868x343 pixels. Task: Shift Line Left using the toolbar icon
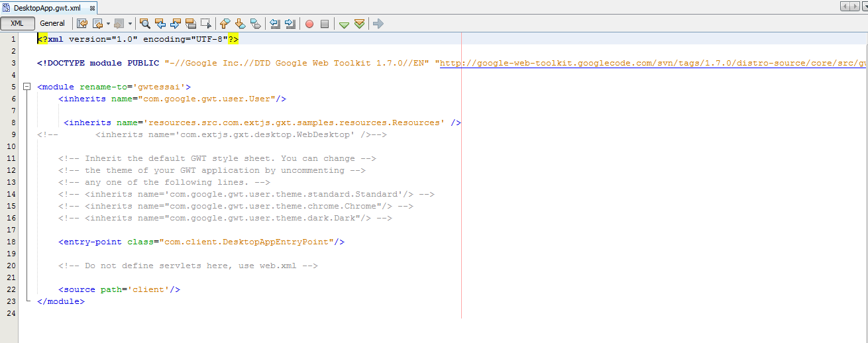(x=275, y=24)
